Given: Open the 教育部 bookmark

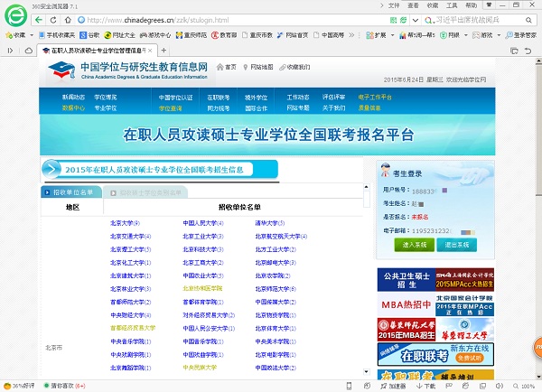Looking at the screenshot, I should click(x=224, y=35).
